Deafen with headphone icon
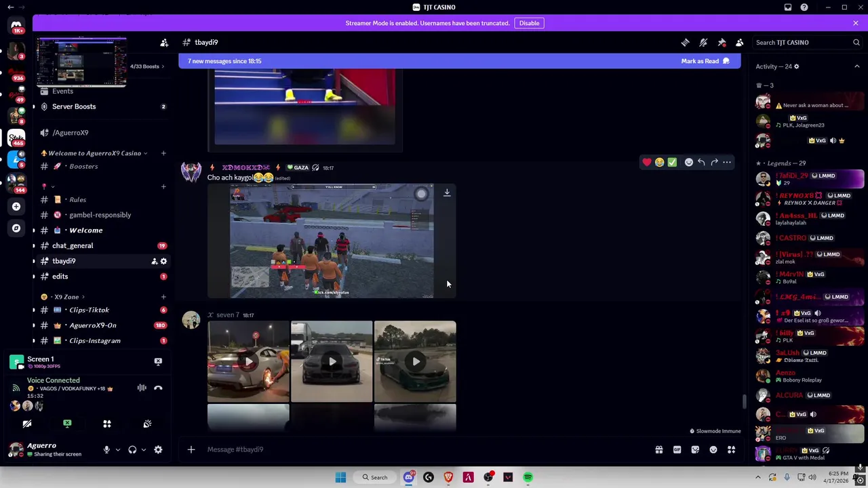Screen dimensions: 868x488 (x=132, y=449)
